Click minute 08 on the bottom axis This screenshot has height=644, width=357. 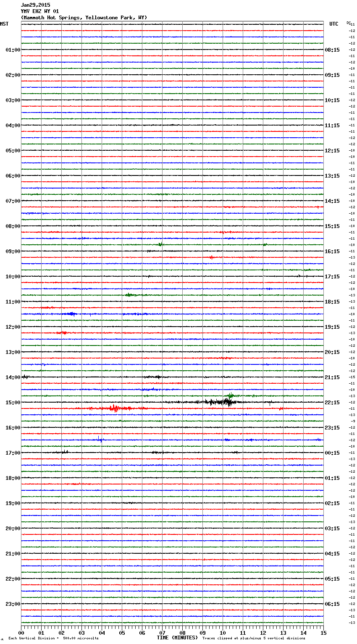(x=182, y=633)
